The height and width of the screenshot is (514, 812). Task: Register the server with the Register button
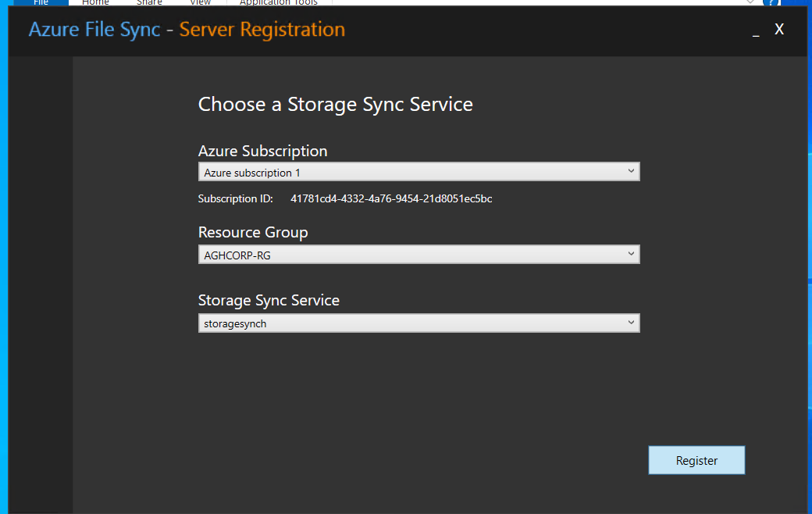pyautogui.click(x=696, y=460)
